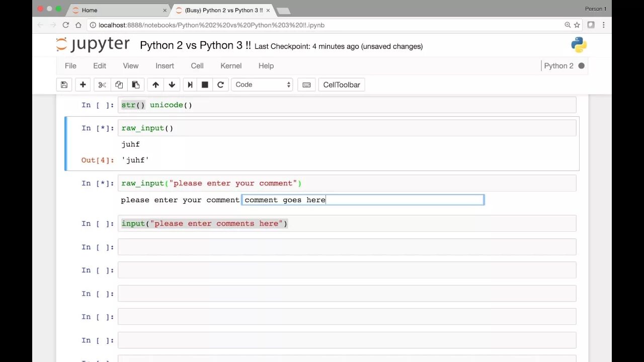Open the Help menu
Viewport: 644px width, 362px height.
(266, 66)
